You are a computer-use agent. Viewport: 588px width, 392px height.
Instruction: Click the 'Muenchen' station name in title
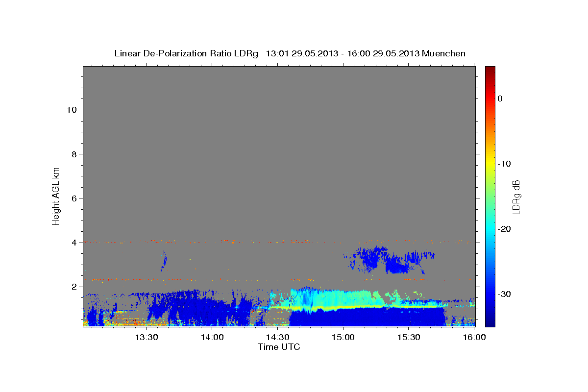click(x=444, y=53)
